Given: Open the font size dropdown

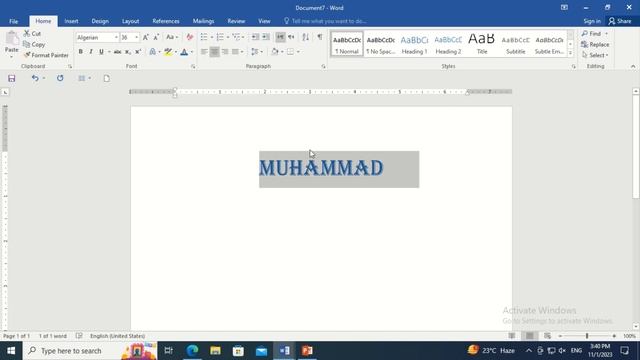Looking at the screenshot, I should [136, 38].
